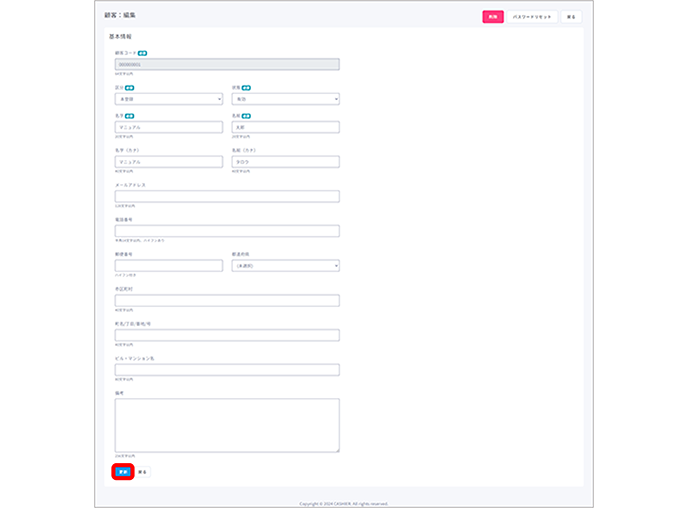Screen dimensions: 688x508
Task: Select the 郵便番号 postal code field
Action: [x=168, y=266]
